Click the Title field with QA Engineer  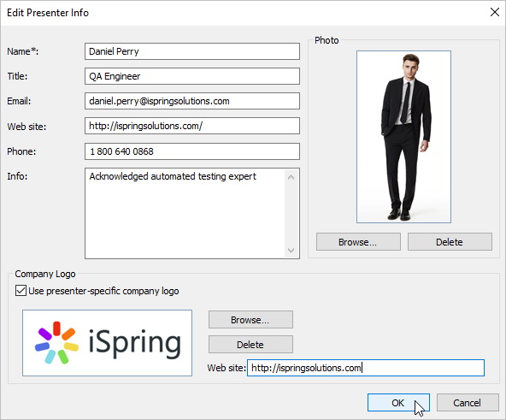pos(192,76)
